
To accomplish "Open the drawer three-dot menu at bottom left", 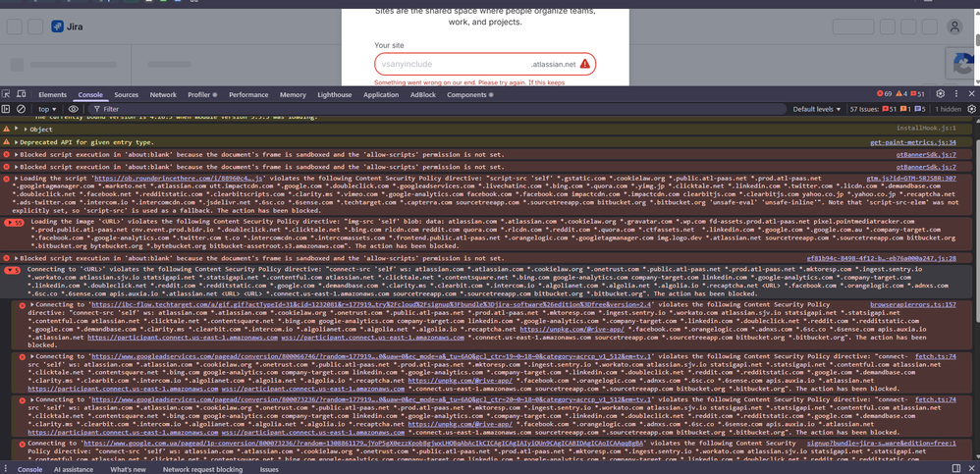I will (x=5, y=469).
